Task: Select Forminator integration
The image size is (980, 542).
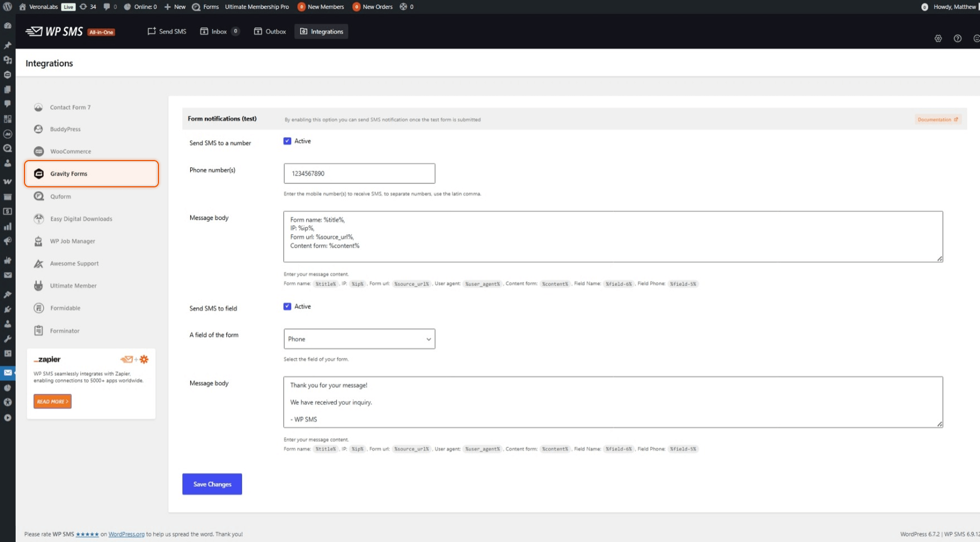Action: (x=91, y=331)
